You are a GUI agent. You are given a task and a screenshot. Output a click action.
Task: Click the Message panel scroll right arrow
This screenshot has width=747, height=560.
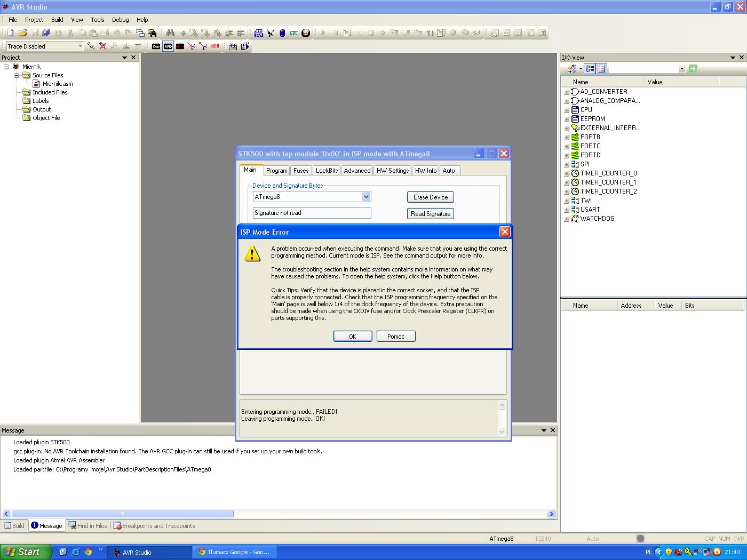[552, 514]
